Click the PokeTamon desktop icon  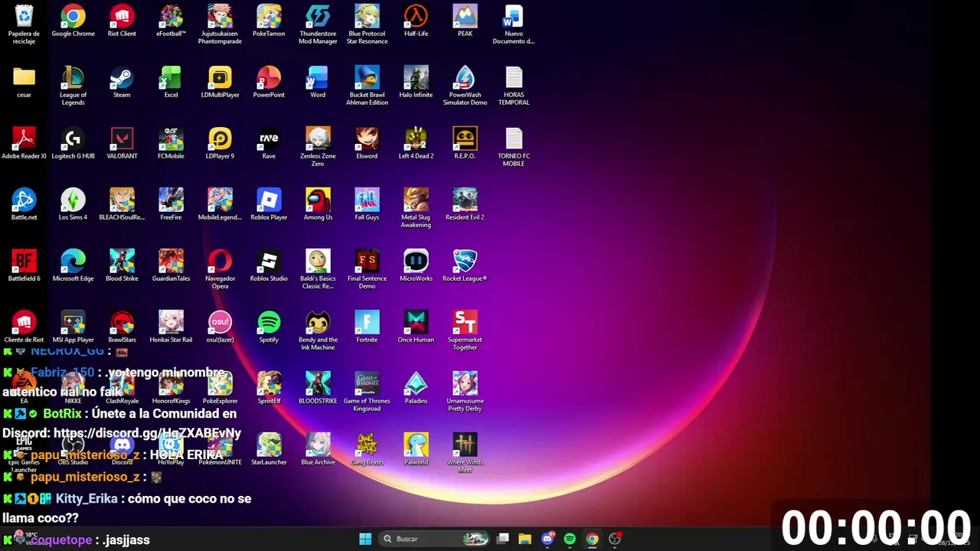click(x=269, y=21)
